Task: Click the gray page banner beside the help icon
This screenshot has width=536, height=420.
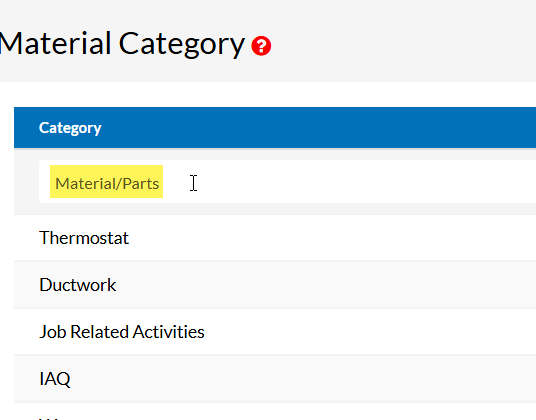Action: point(403,46)
